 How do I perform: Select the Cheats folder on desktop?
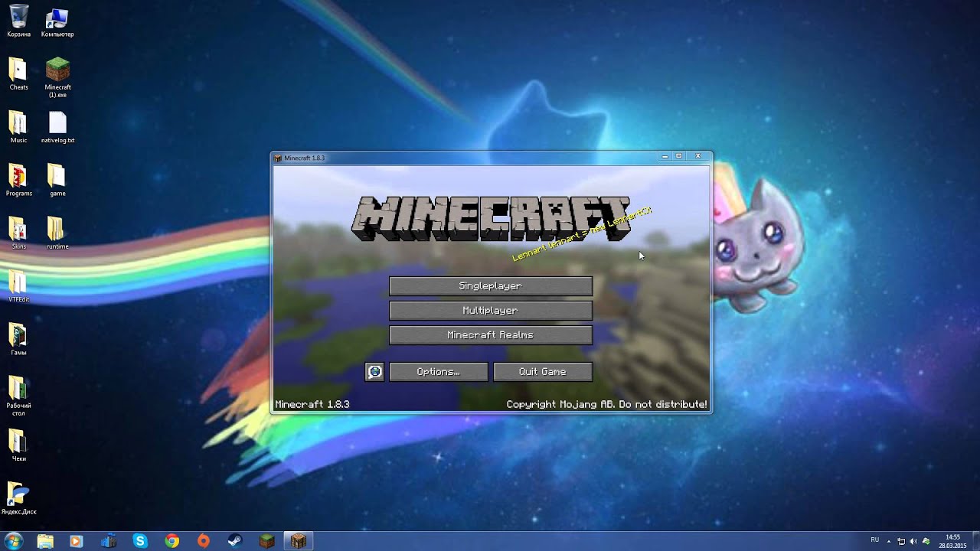pyautogui.click(x=18, y=73)
